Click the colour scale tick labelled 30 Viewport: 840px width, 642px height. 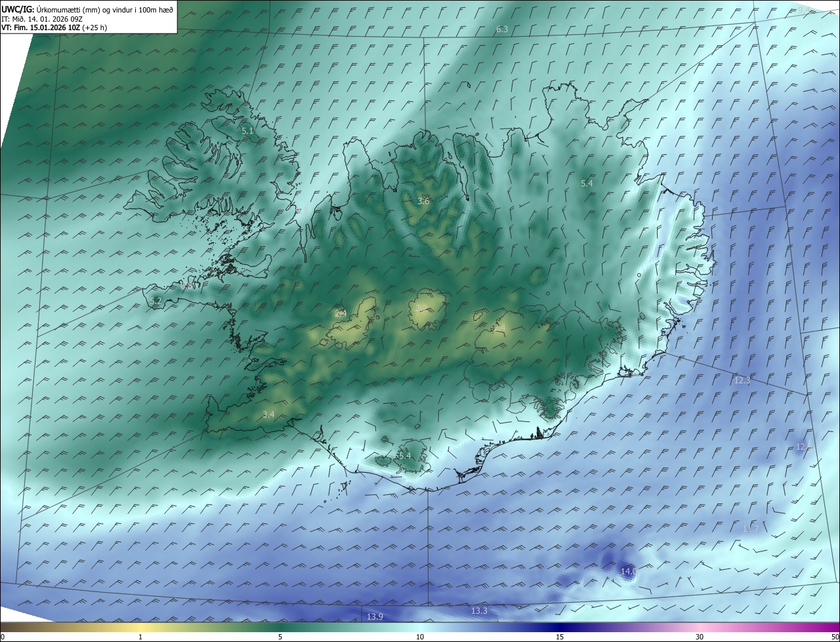point(700,637)
